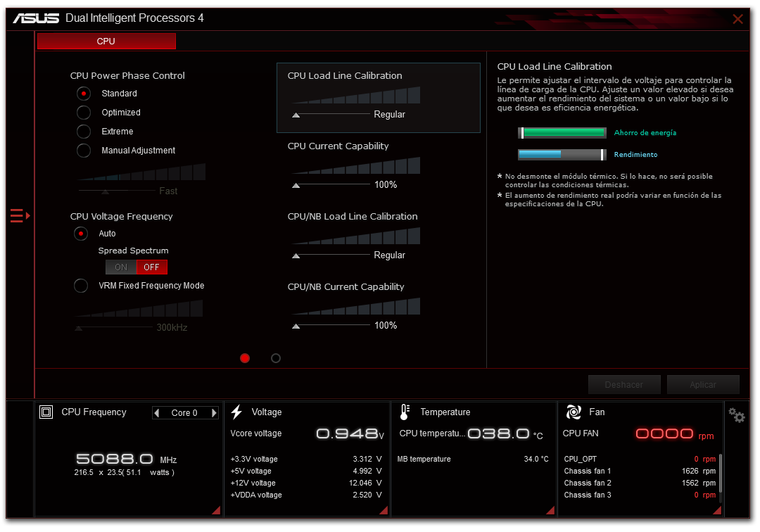Screen dimensions: 760x532
Task: Click the 5088.0 MHz frequency reading
Action: [x=127, y=459]
